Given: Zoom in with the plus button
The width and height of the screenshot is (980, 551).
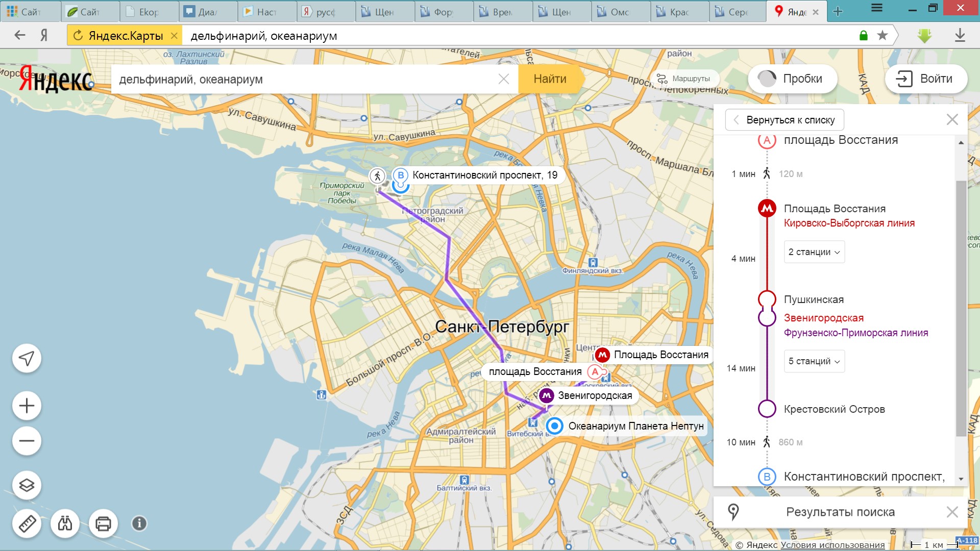Looking at the screenshot, I should point(27,406).
